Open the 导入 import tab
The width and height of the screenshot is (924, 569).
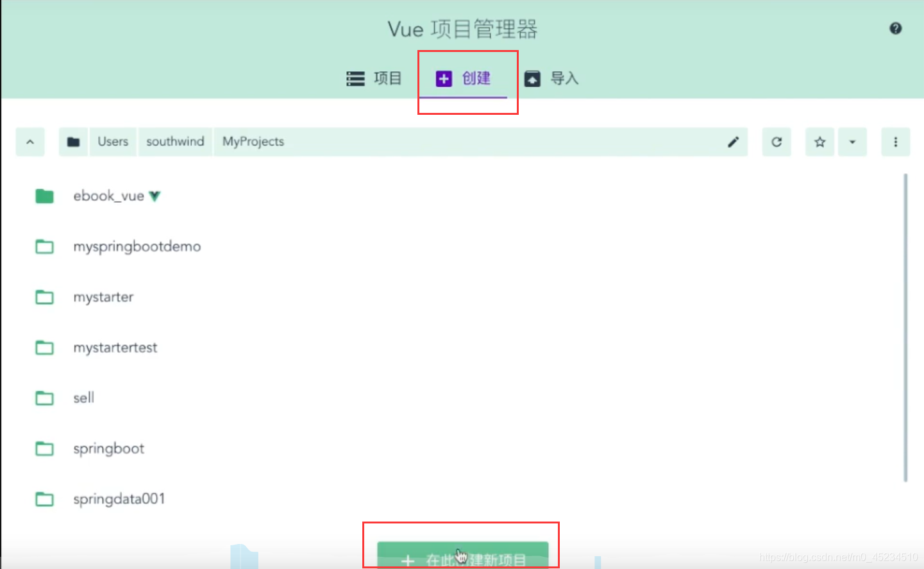tap(551, 78)
